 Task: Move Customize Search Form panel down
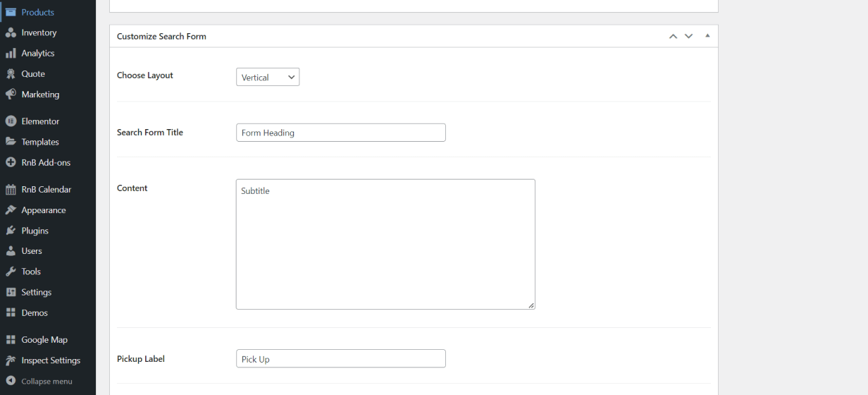(x=689, y=36)
